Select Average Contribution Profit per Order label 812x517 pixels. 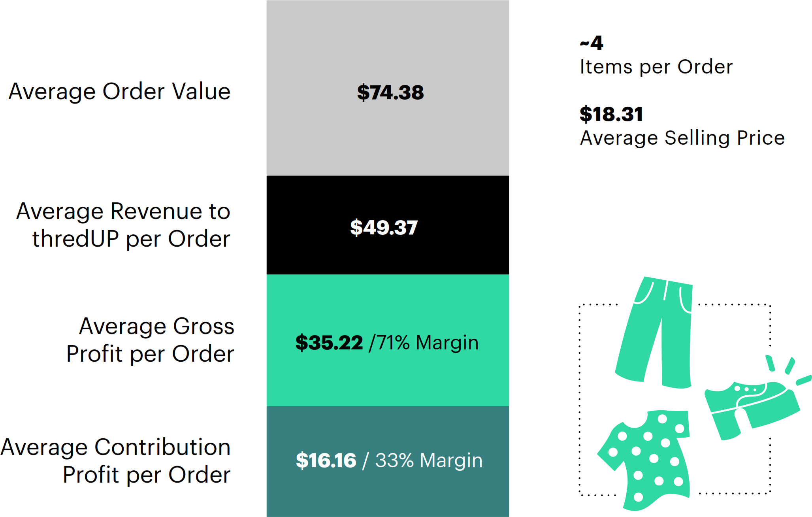coord(115,461)
